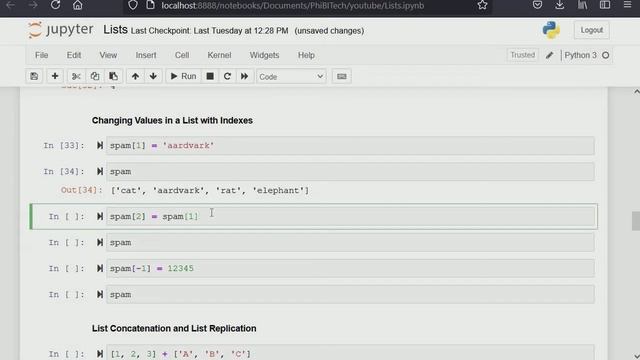Click the Trusted notebook button
The image size is (640, 360).
[x=522, y=55]
